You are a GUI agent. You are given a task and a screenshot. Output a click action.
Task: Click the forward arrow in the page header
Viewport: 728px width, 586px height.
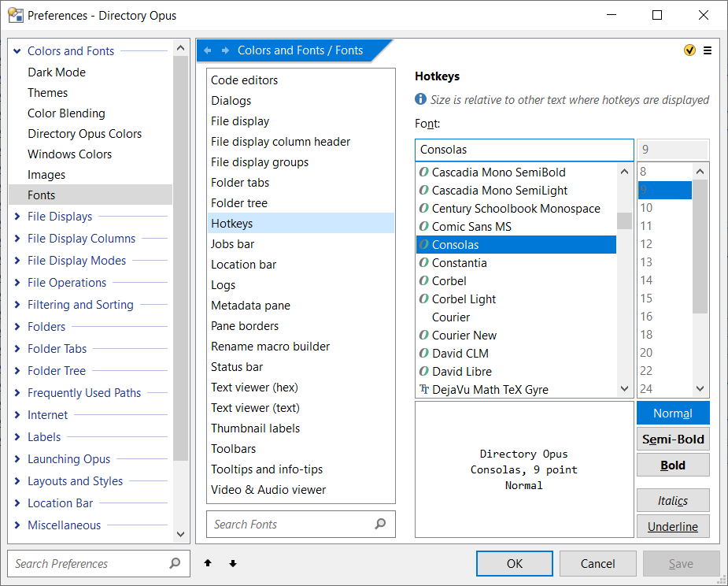(225, 50)
